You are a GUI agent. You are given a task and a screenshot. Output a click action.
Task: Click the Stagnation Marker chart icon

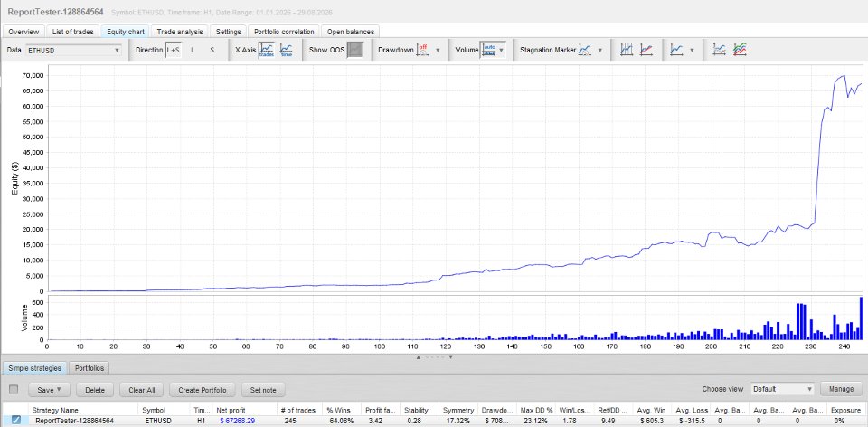coord(585,50)
